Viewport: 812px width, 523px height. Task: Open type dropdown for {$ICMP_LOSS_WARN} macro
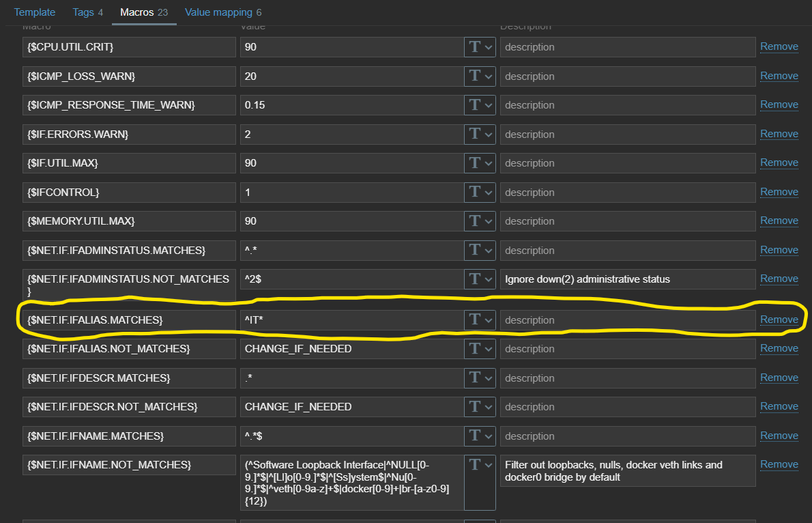480,76
